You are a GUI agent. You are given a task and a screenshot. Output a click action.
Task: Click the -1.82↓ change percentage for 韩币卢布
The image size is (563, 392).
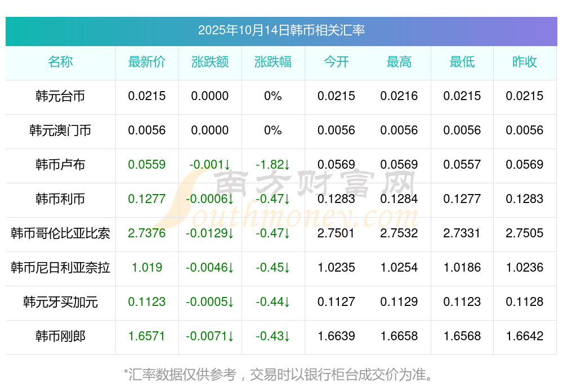click(273, 165)
